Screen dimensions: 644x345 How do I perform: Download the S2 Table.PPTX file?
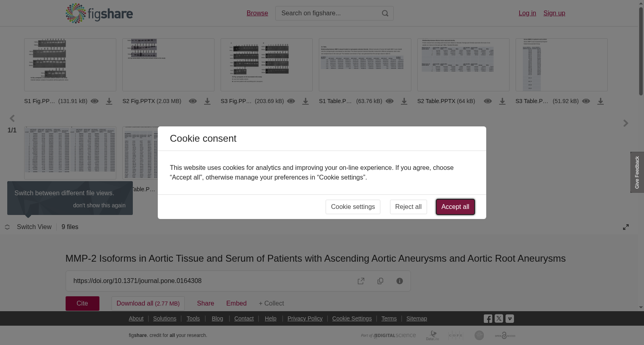tap(502, 101)
